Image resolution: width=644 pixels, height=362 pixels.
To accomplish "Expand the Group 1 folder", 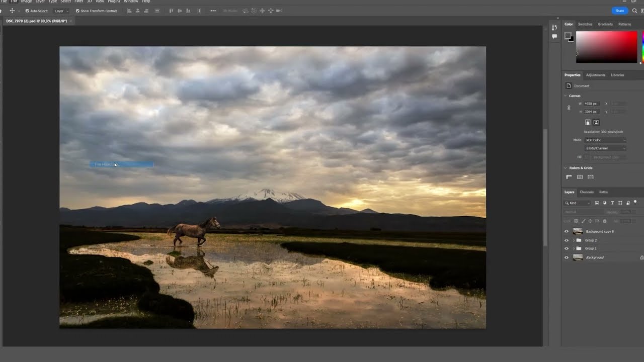I will 573,248.
